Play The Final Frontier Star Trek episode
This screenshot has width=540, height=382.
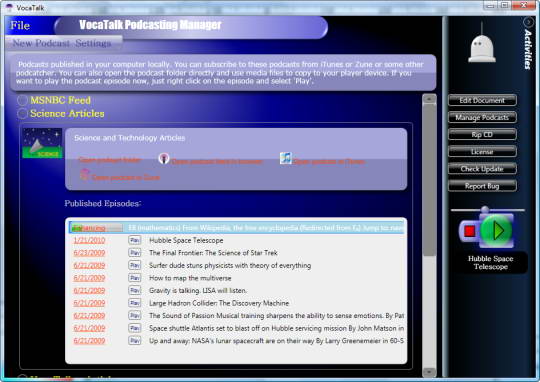135,253
